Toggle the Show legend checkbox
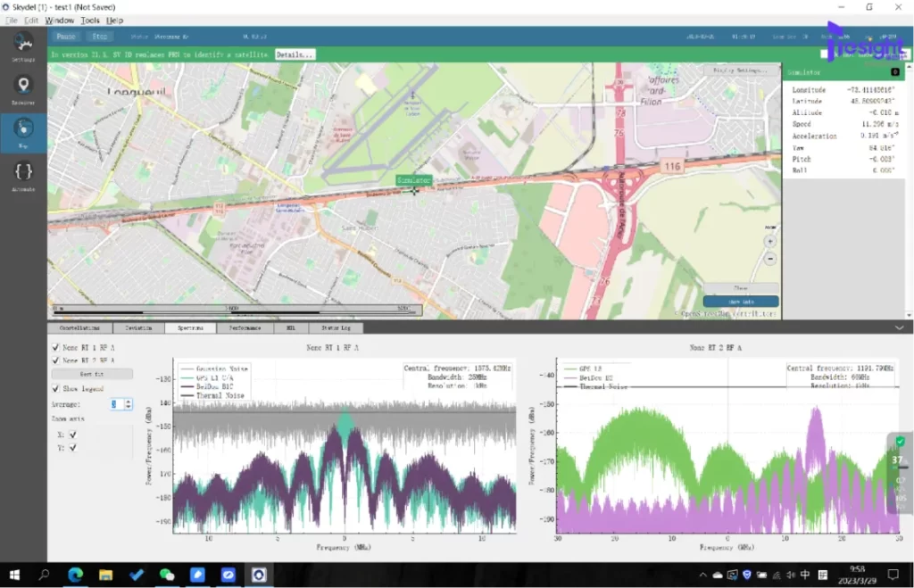The image size is (914, 588). 56,389
